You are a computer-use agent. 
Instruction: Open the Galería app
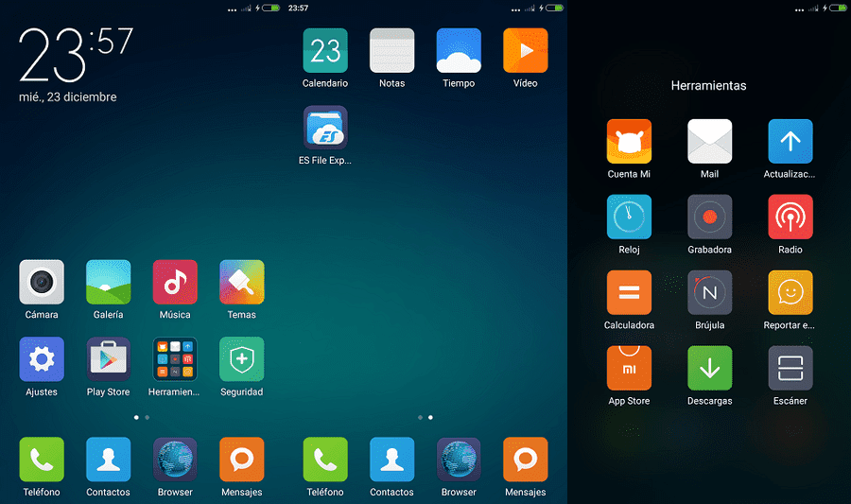108,282
